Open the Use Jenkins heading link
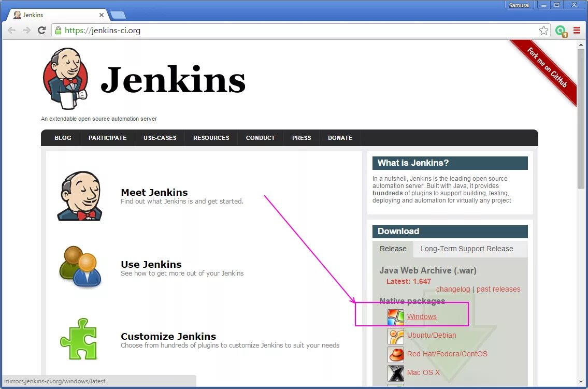This screenshot has width=588, height=389. (x=151, y=264)
